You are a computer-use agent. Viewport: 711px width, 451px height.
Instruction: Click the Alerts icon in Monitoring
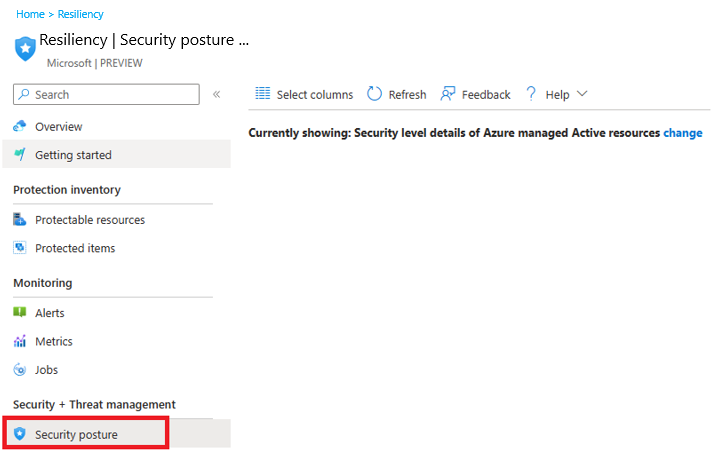(x=19, y=312)
